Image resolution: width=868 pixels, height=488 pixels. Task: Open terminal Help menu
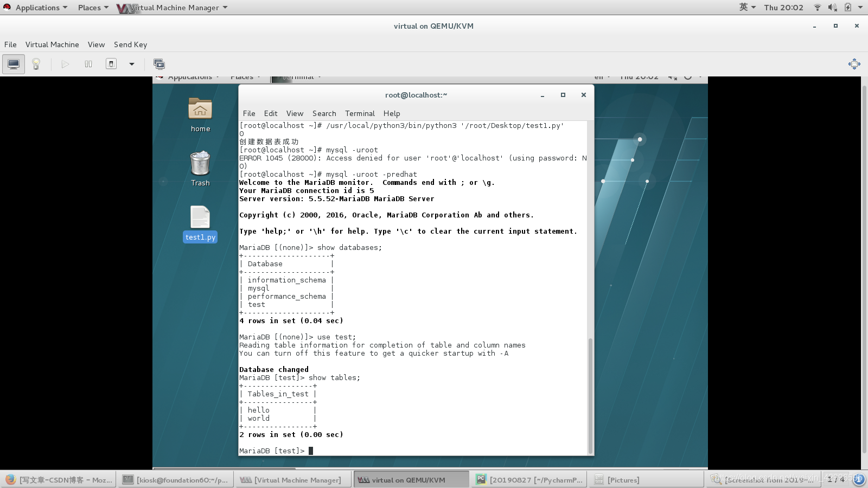pyautogui.click(x=392, y=113)
